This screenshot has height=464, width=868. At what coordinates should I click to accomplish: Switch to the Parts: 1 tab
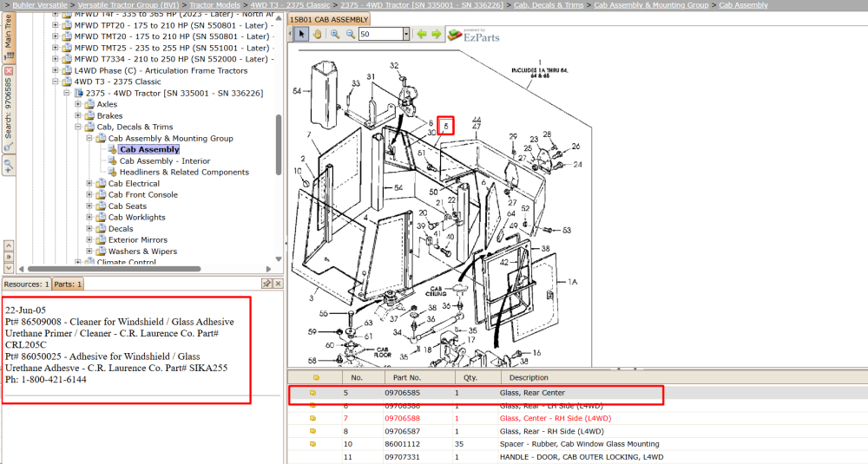(68, 284)
